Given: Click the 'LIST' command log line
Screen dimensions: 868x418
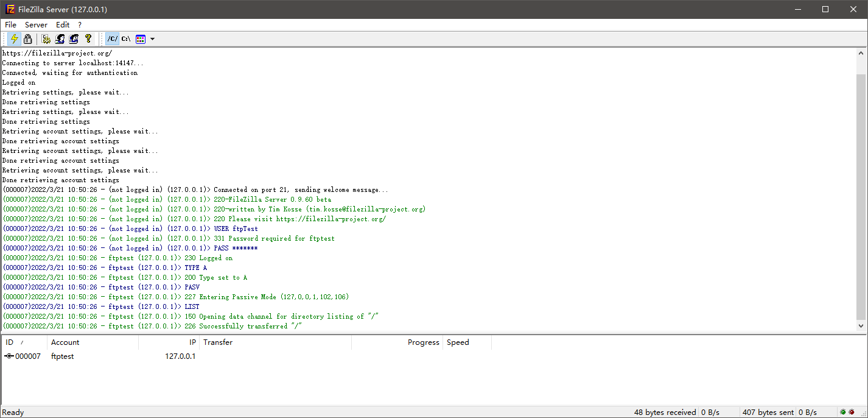Looking at the screenshot, I should coord(101,306).
